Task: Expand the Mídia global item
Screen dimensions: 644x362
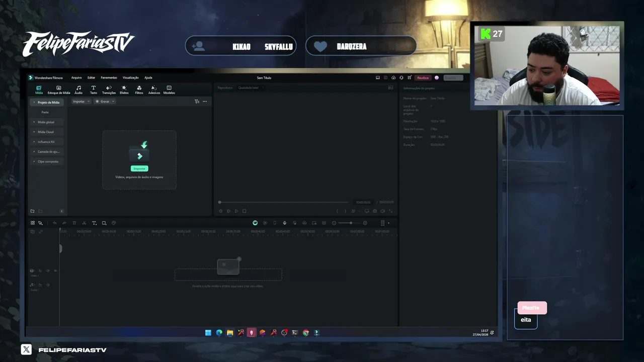Action: pyautogui.click(x=34, y=122)
